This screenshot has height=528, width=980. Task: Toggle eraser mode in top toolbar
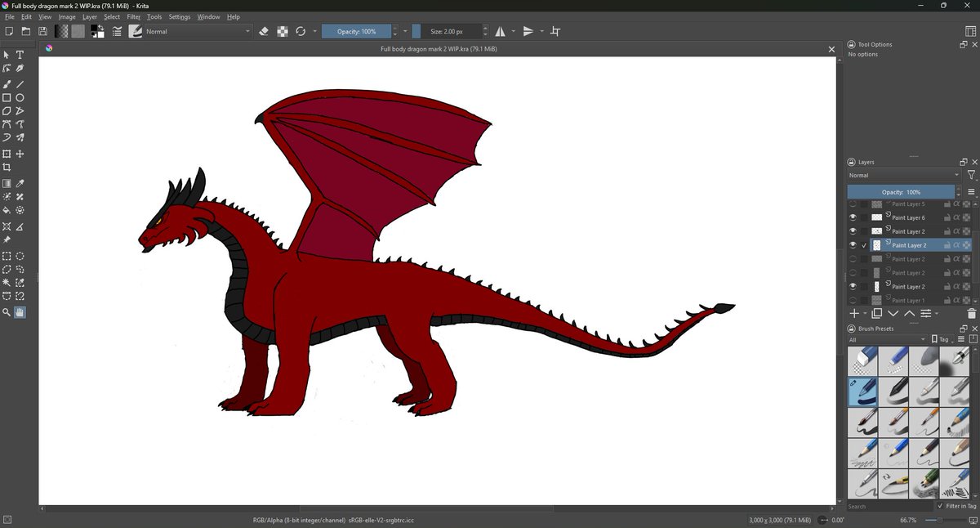(264, 31)
